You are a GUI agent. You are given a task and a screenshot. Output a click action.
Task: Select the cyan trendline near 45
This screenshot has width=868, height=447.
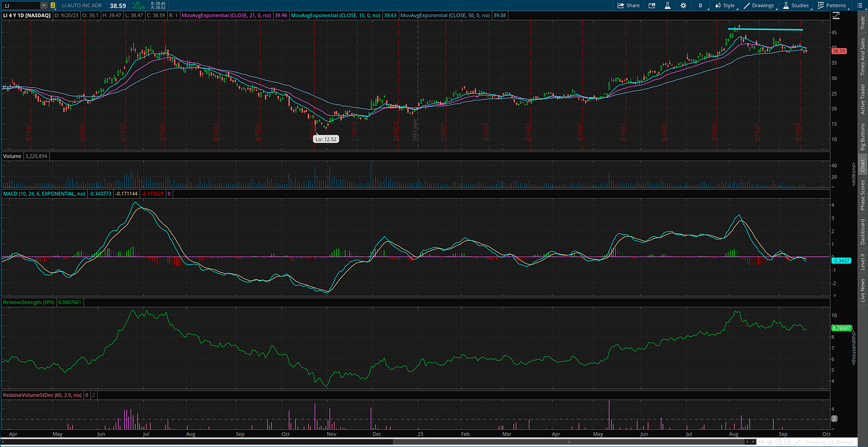click(x=765, y=29)
